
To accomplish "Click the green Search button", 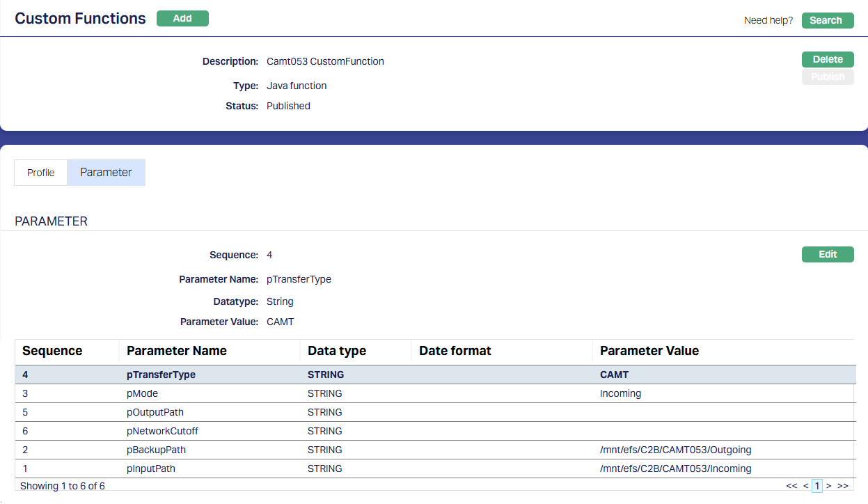I will pyautogui.click(x=827, y=20).
